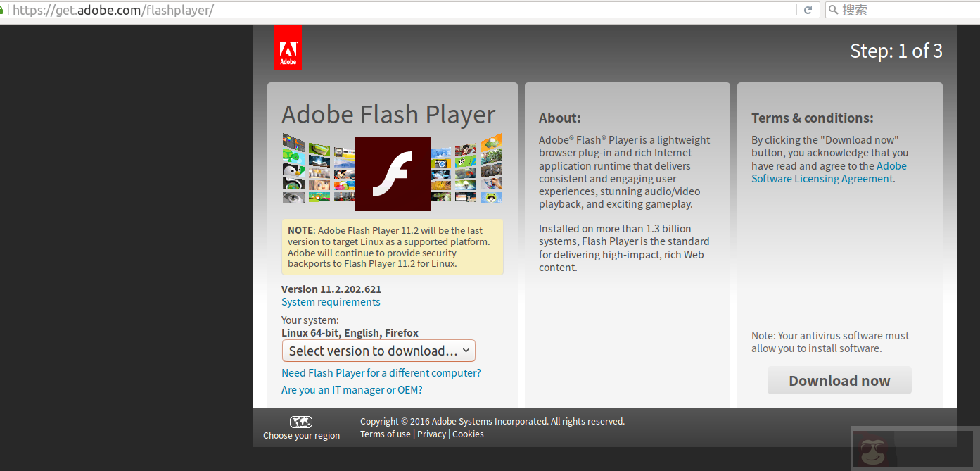
Task: Click the Download now button
Action: tap(839, 380)
